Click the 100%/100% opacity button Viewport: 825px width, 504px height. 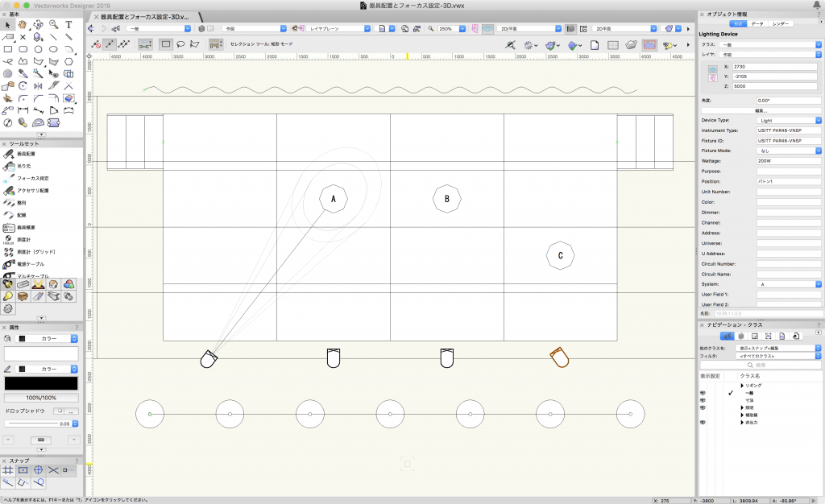[x=41, y=398]
